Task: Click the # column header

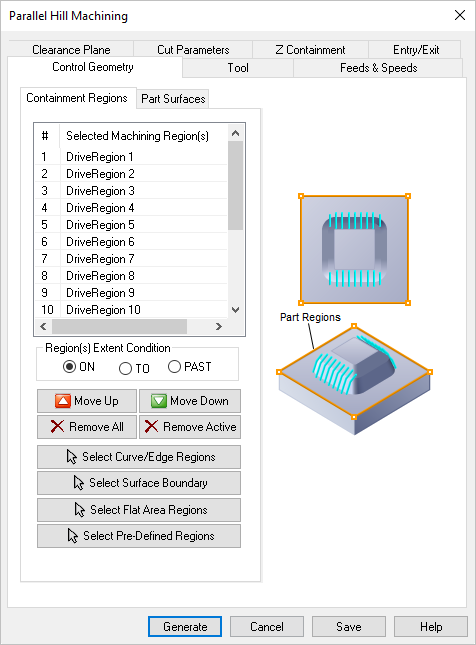Action: tap(47, 136)
